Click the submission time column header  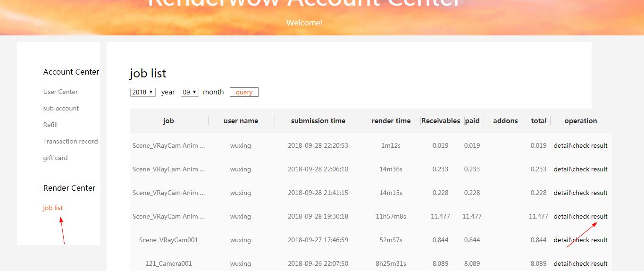[318, 121]
